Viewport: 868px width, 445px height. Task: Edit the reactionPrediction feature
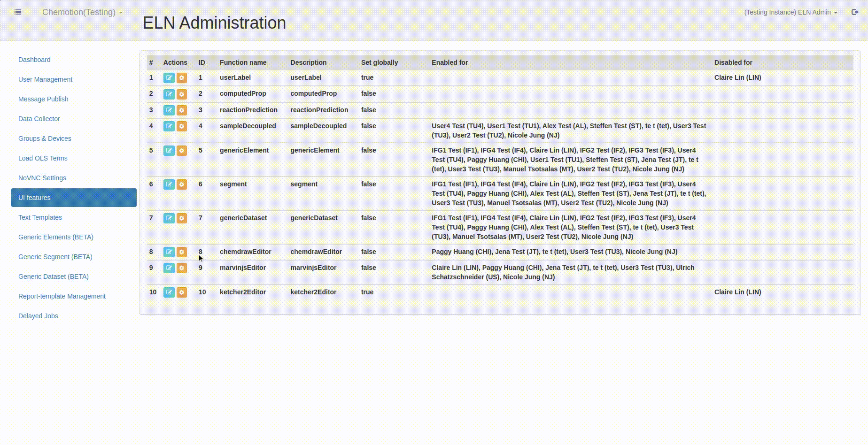coord(169,110)
